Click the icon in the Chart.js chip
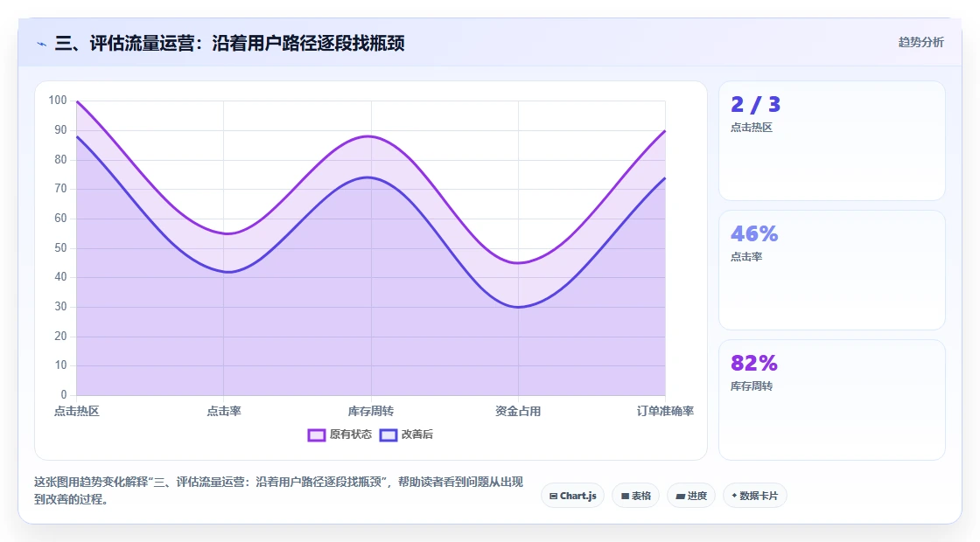The image size is (980, 542). click(x=553, y=496)
